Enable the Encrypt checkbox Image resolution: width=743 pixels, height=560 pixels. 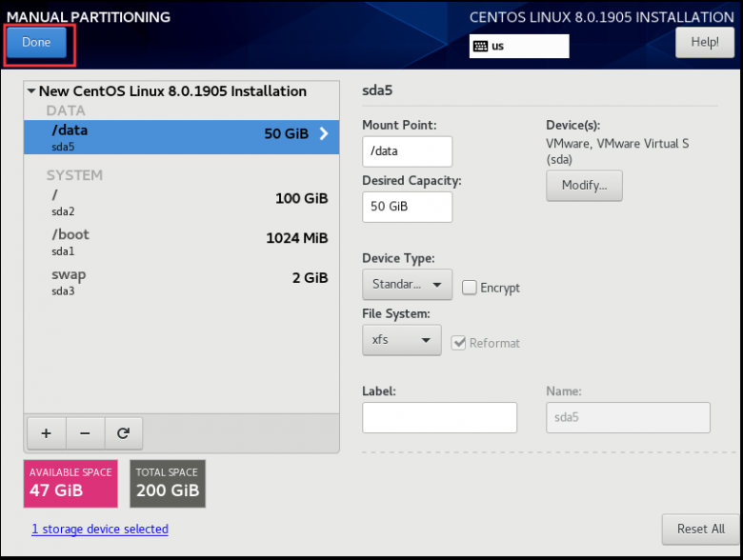pyautogui.click(x=469, y=288)
